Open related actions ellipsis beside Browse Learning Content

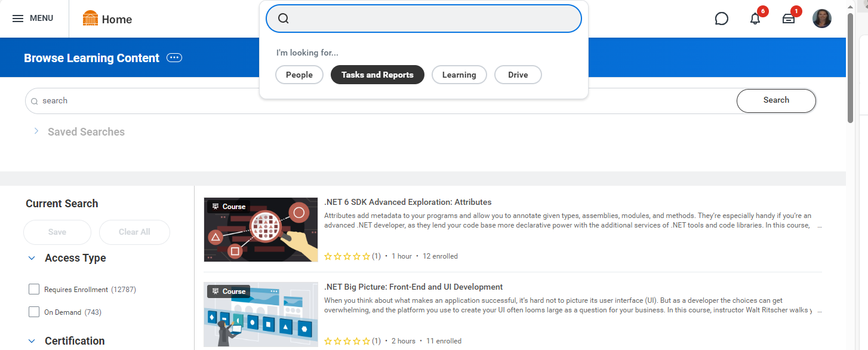pyautogui.click(x=174, y=58)
